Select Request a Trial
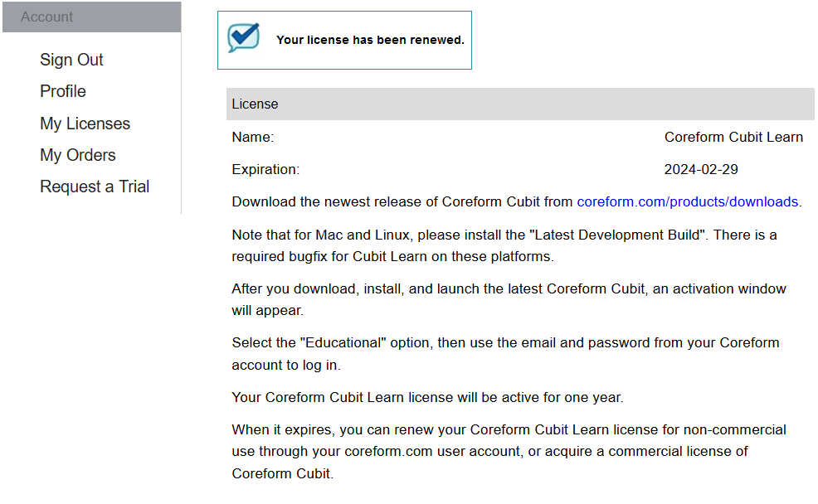The height and width of the screenshot is (504, 818). 95,187
